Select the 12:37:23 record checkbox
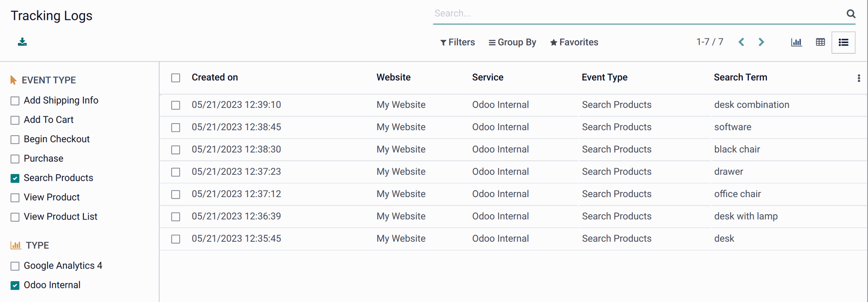This screenshot has height=302, width=868. coord(176,172)
